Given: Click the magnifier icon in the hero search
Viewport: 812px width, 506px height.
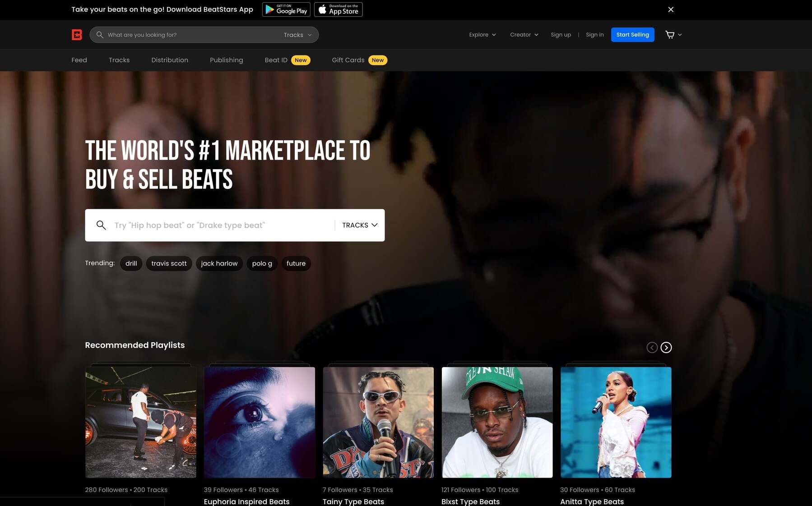Looking at the screenshot, I should pyautogui.click(x=101, y=225).
